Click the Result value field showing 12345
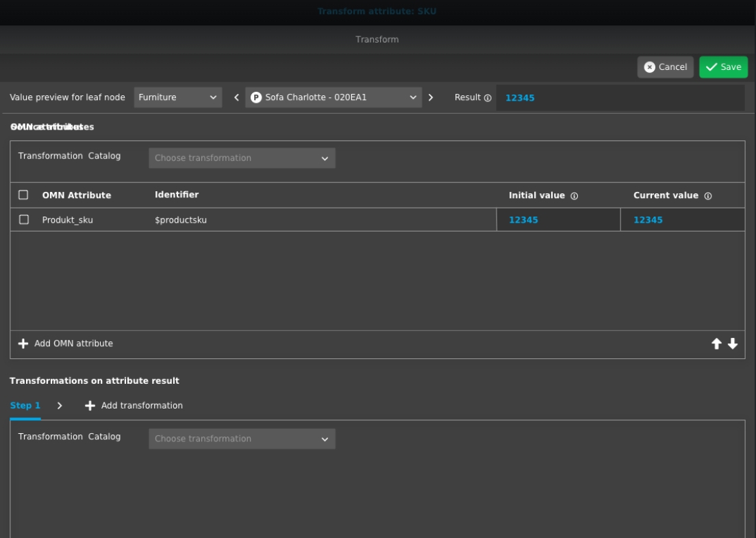This screenshot has width=756, height=538. [620, 98]
